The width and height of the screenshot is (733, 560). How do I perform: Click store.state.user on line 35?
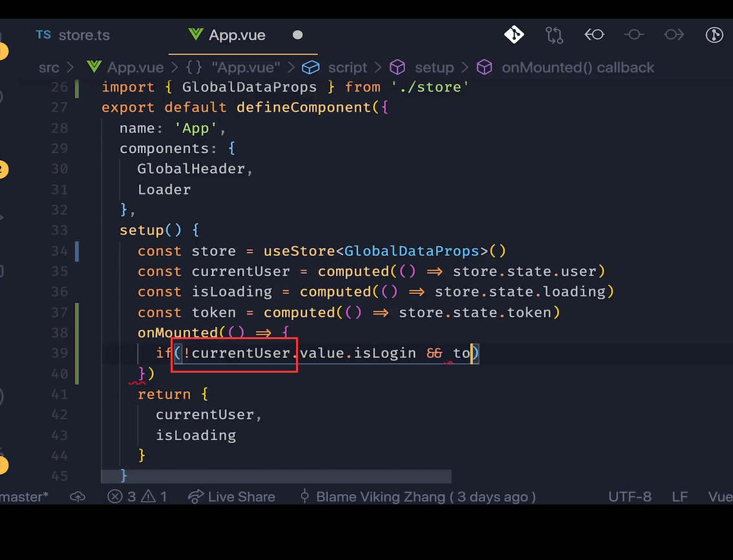point(524,271)
